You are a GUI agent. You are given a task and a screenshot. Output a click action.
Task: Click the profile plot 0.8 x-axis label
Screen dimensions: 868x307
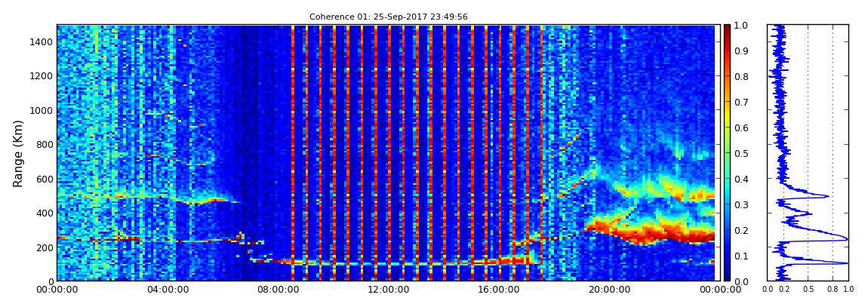tap(833, 290)
